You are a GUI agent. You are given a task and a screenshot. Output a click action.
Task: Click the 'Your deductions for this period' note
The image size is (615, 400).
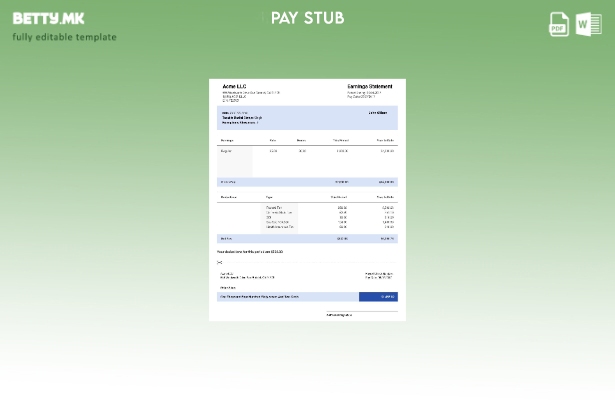(x=250, y=252)
